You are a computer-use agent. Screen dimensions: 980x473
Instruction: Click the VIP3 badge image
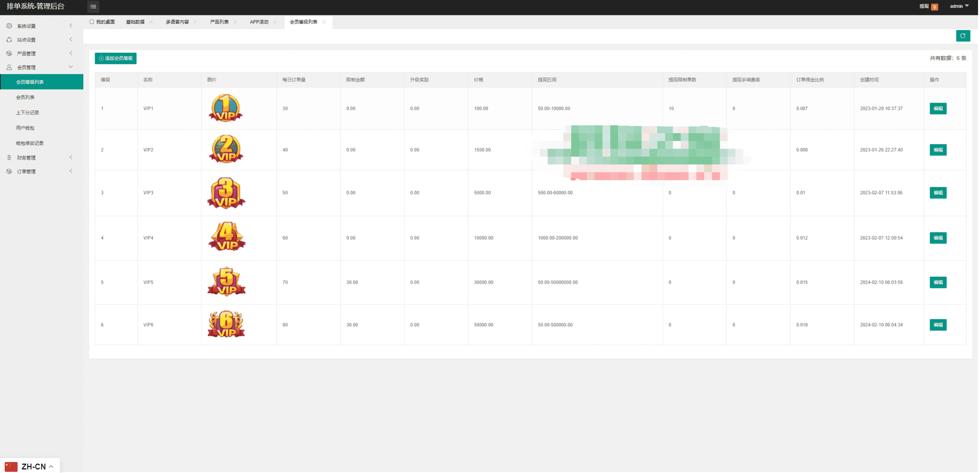click(226, 193)
